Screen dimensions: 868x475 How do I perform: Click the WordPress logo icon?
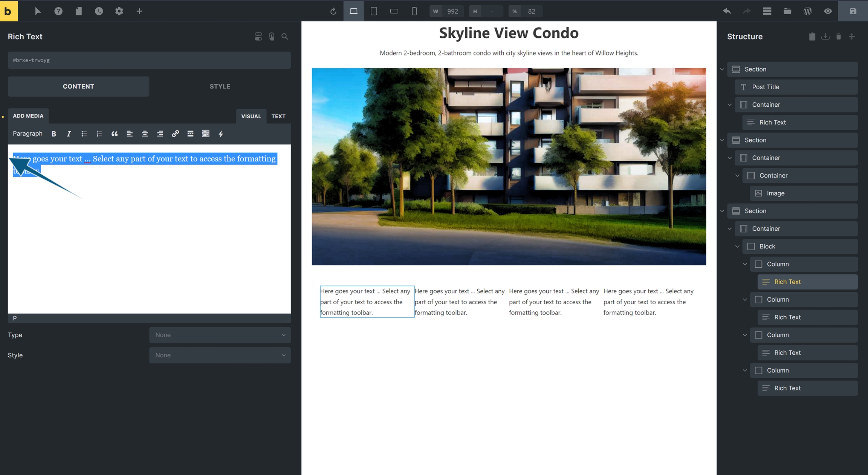(807, 11)
